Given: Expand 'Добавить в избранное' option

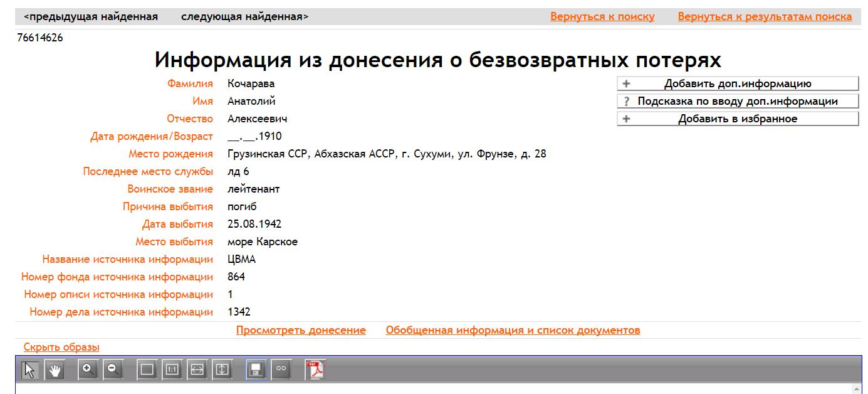Looking at the screenshot, I should 738,119.
